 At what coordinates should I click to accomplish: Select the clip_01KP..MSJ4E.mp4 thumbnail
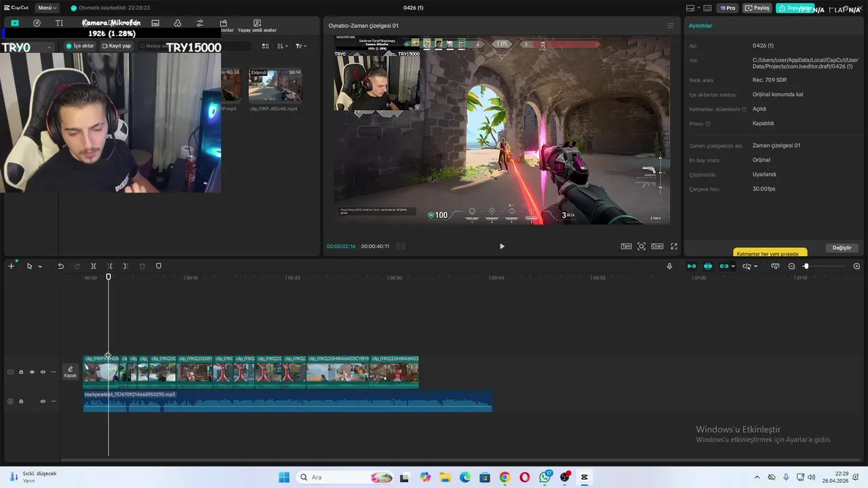tap(275, 86)
